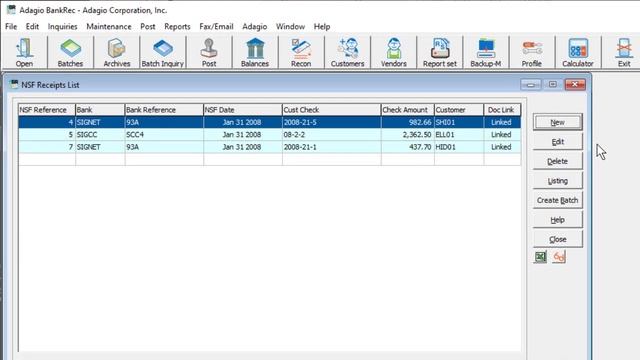Open Vendors from the toolbar
This screenshot has width=640, height=360.
point(393,52)
